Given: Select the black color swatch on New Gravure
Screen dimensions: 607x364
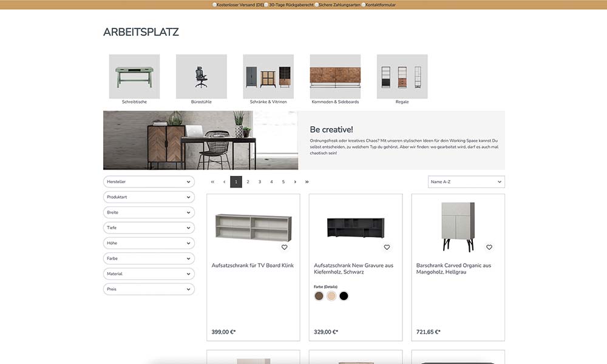Looking at the screenshot, I should click(x=344, y=296).
